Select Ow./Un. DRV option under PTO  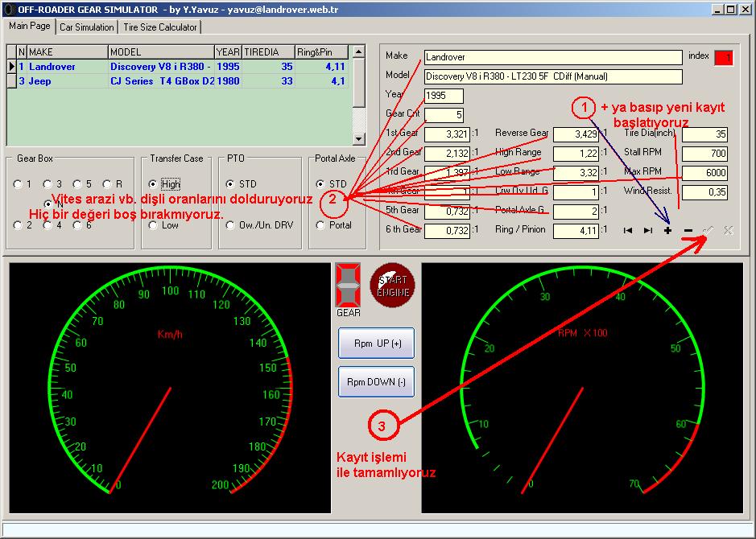tap(230, 226)
